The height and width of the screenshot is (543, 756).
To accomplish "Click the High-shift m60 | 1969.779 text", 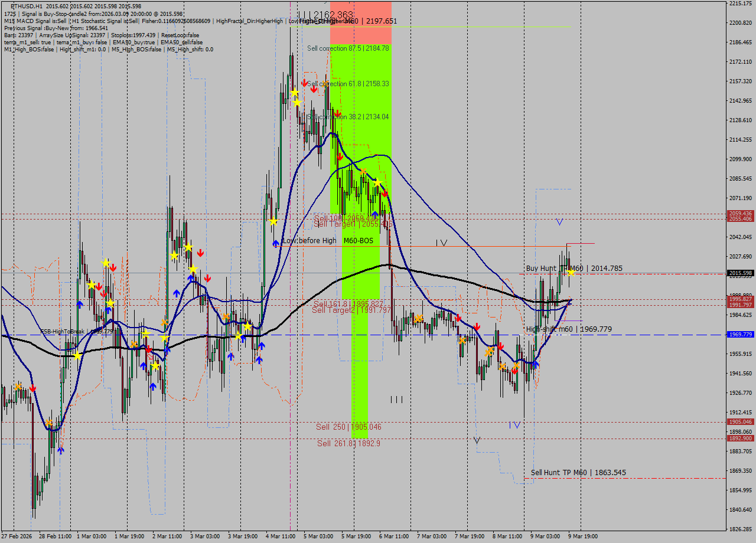I will point(570,329).
